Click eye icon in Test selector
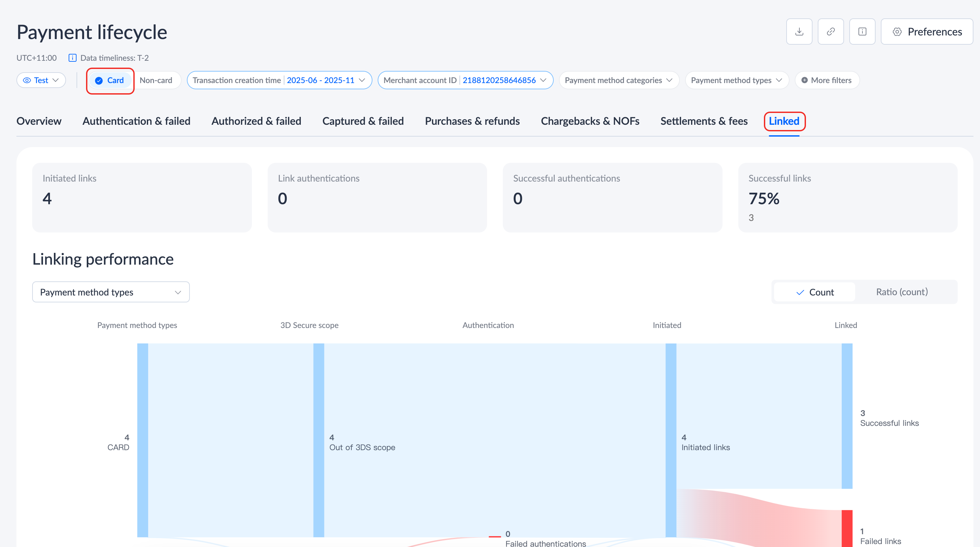The width and height of the screenshot is (980, 547). 27,80
